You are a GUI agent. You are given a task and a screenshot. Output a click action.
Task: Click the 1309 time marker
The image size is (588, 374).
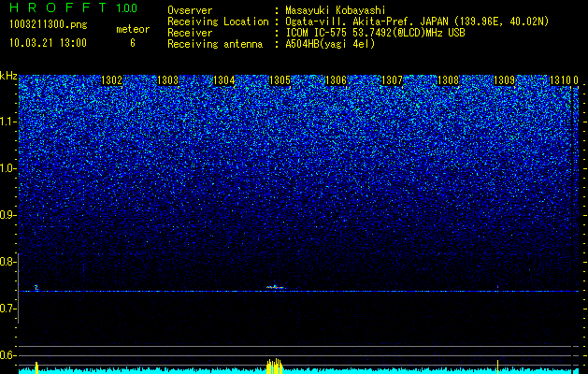(505, 80)
